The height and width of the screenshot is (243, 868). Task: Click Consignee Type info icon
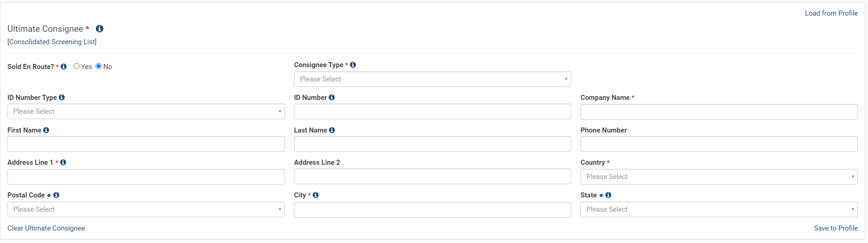tap(353, 65)
